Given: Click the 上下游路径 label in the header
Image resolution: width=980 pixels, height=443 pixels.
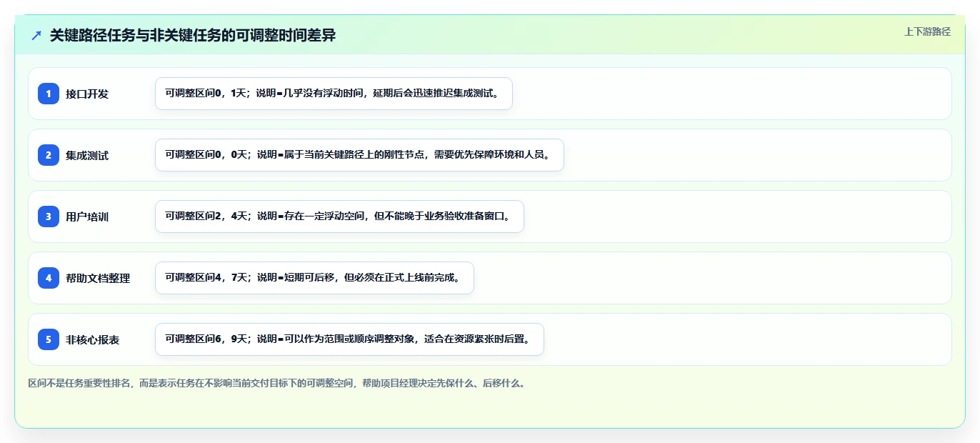Looking at the screenshot, I should (927, 31).
